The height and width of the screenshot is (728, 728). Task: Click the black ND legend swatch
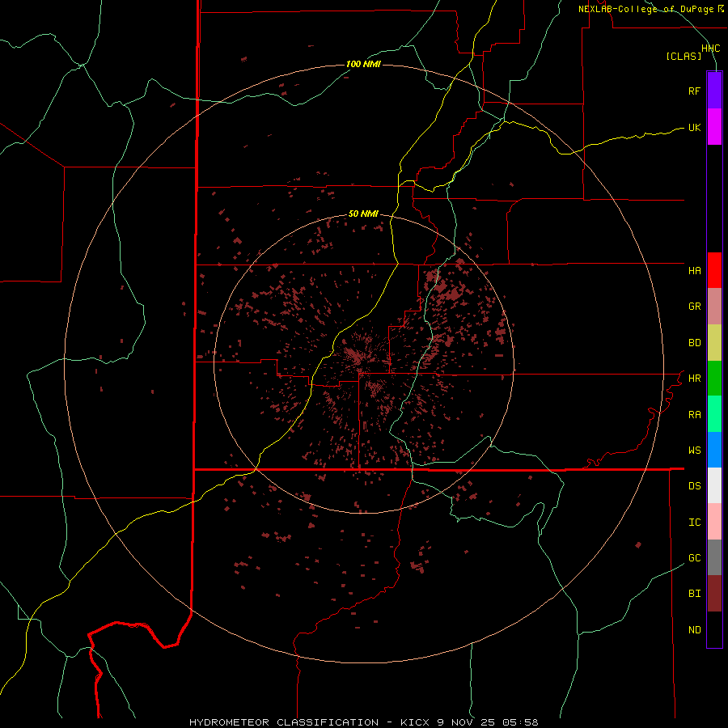coord(714,629)
